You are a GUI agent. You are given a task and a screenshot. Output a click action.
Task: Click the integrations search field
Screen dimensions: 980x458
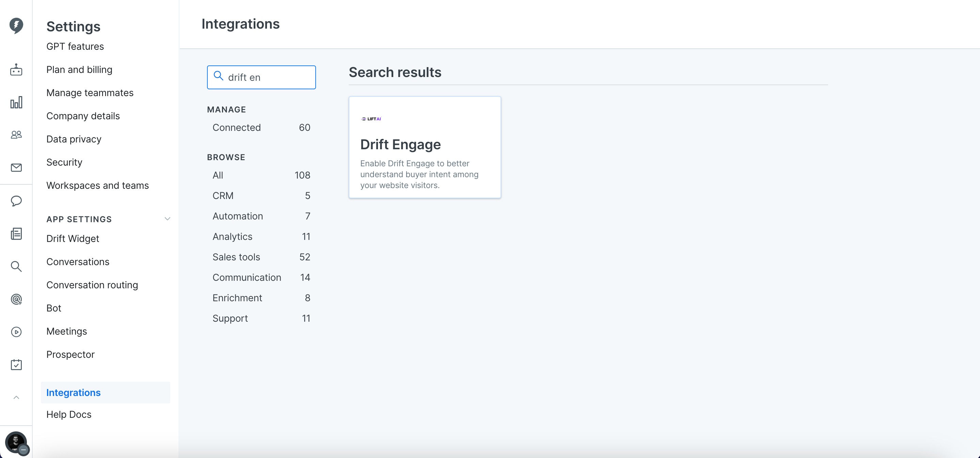pos(262,77)
